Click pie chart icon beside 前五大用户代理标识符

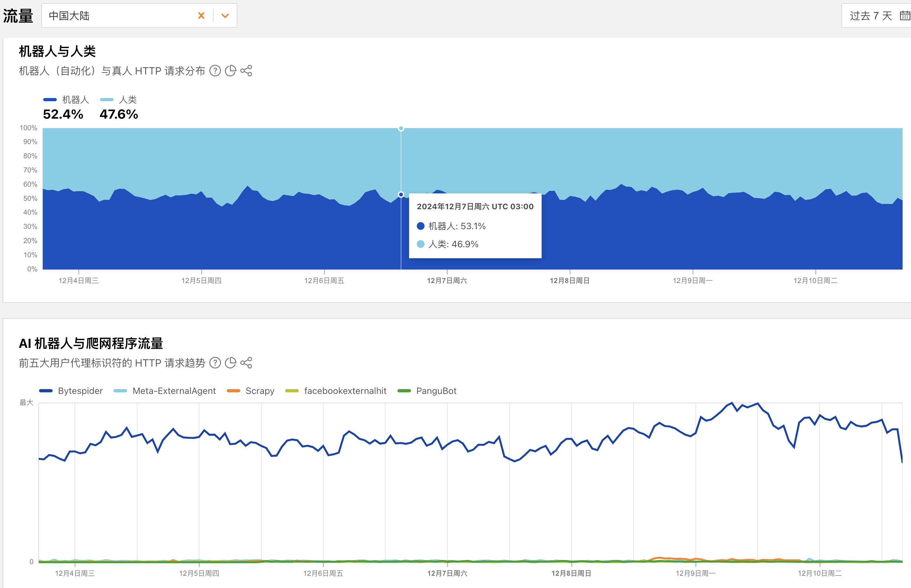point(230,363)
